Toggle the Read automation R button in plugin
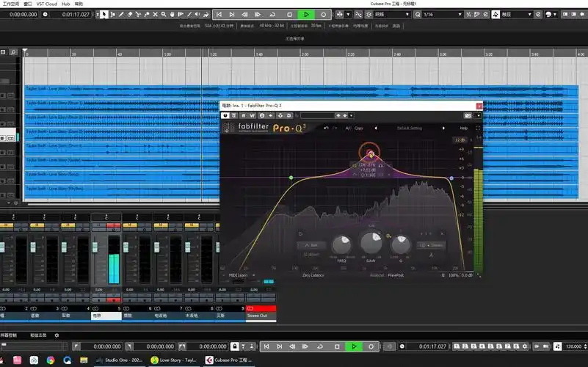588x367 pixels. coord(244,115)
